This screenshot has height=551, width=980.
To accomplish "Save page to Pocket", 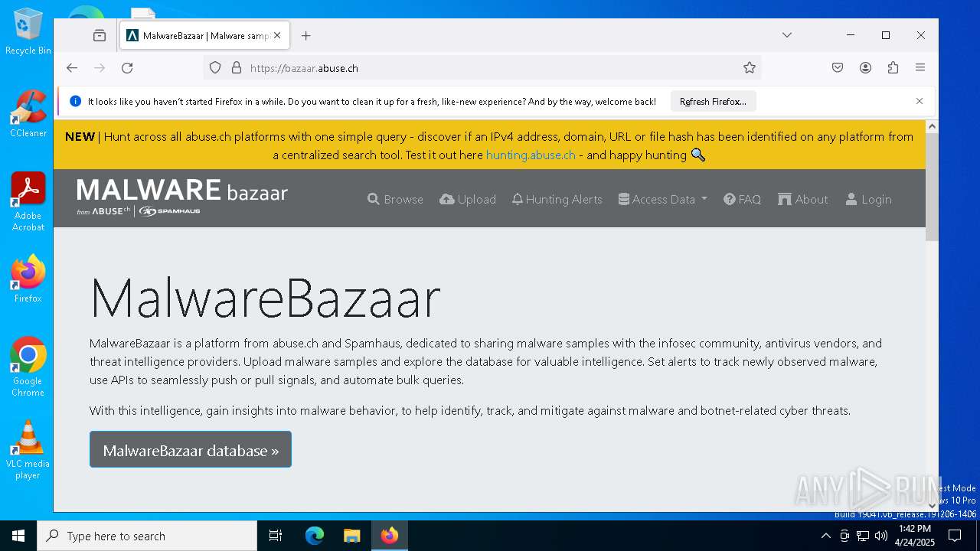I will click(838, 68).
